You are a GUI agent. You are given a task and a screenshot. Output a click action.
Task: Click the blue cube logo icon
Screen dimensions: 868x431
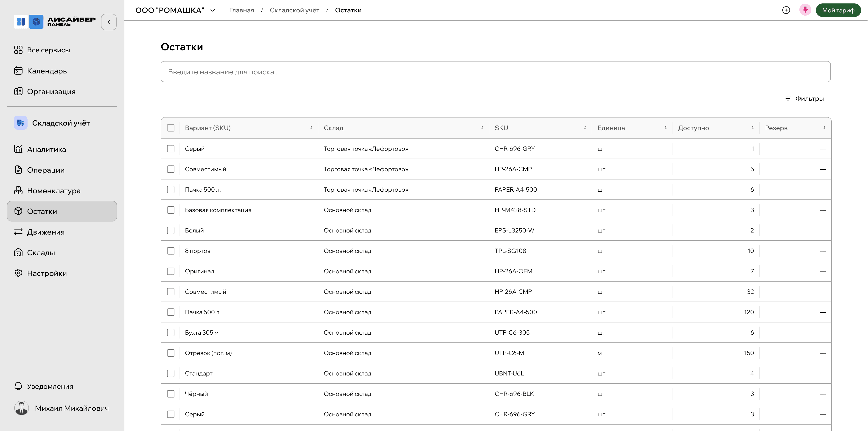click(x=36, y=22)
